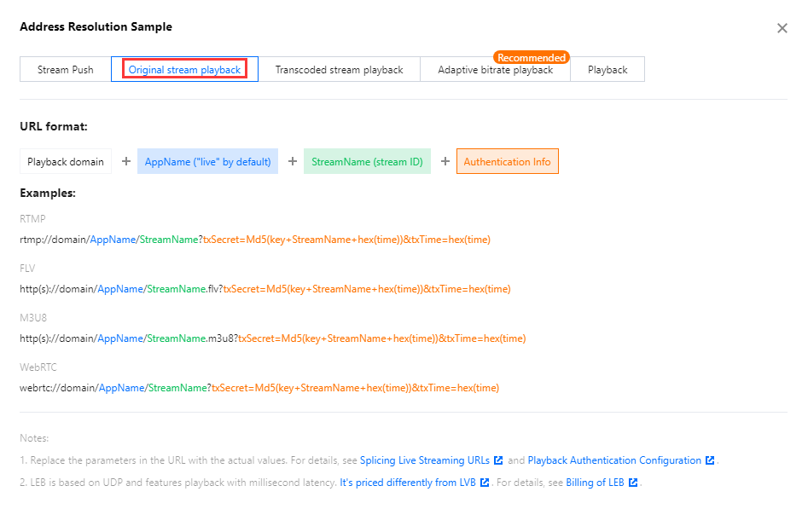Click the StreamName (stream ID) block
This screenshot has width=808, height=532.
[x=367, y=161]
